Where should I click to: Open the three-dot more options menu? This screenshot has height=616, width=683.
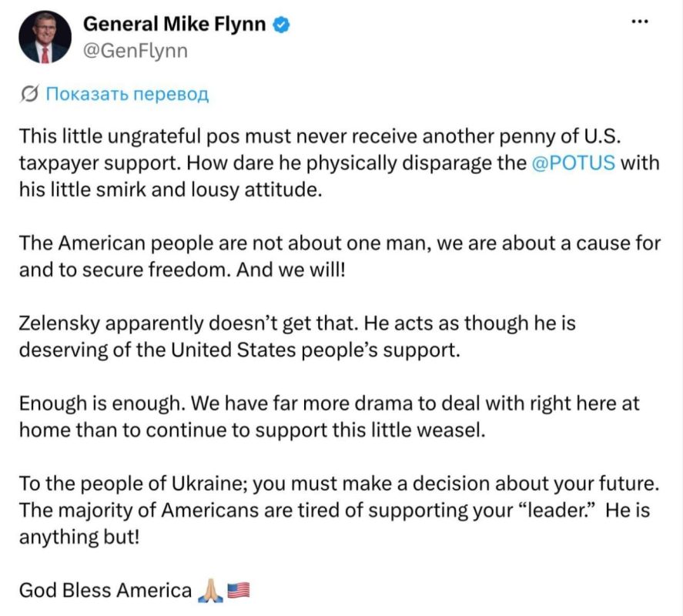640,21
